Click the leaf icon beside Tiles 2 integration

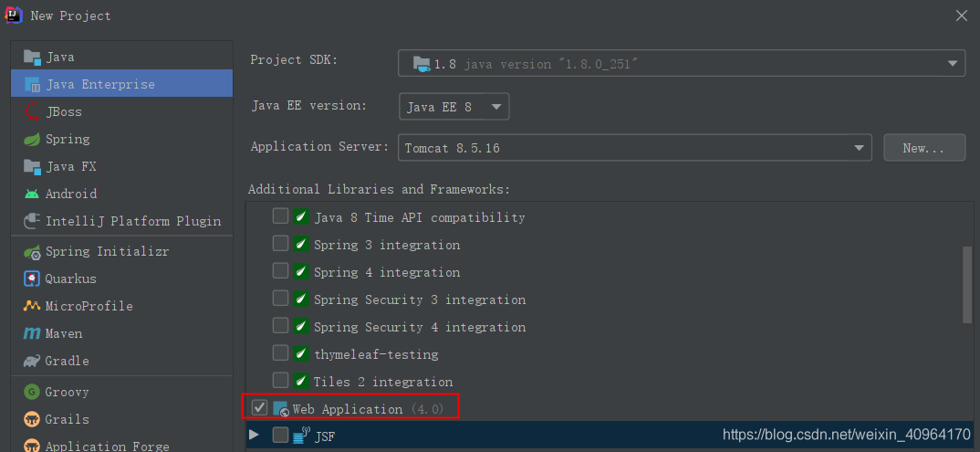click(301, 381)
